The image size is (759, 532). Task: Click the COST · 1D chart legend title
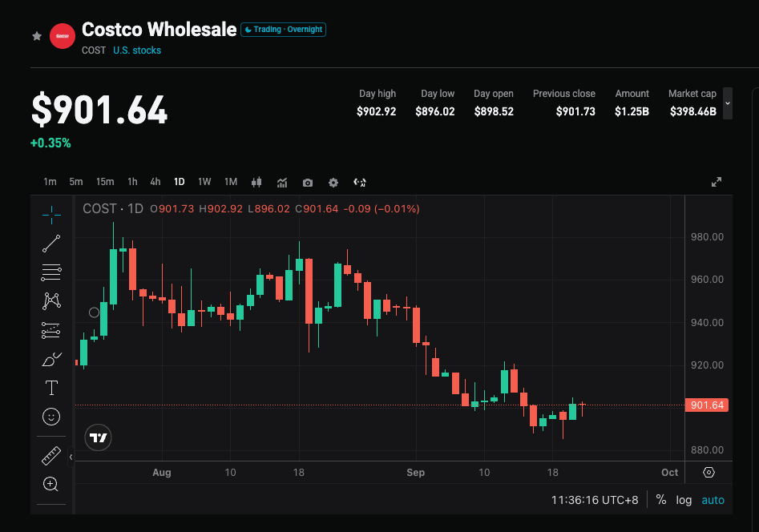coord(113,208)
